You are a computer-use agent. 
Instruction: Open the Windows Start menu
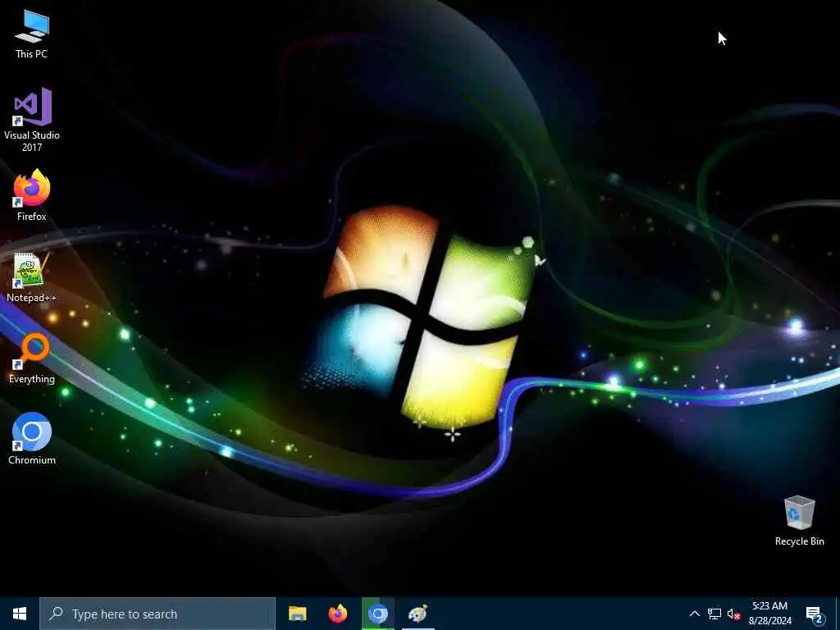pyautogui.click(x=20, y=614)
